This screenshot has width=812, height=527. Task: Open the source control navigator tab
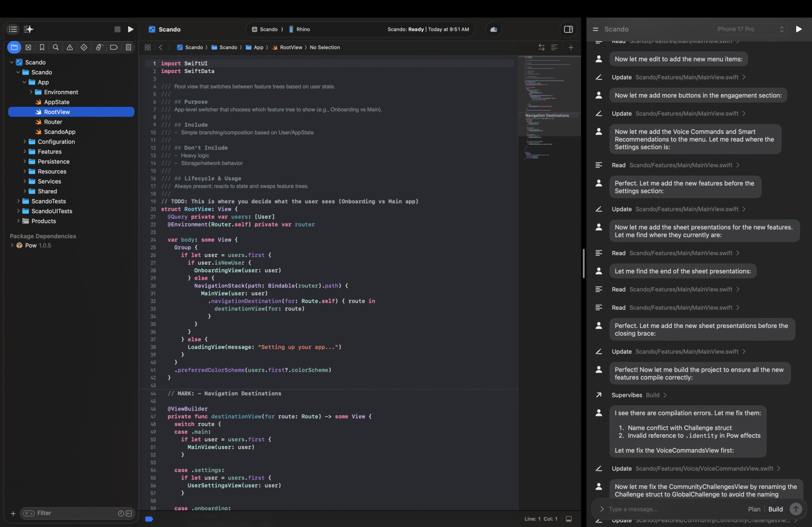(28, 48)
